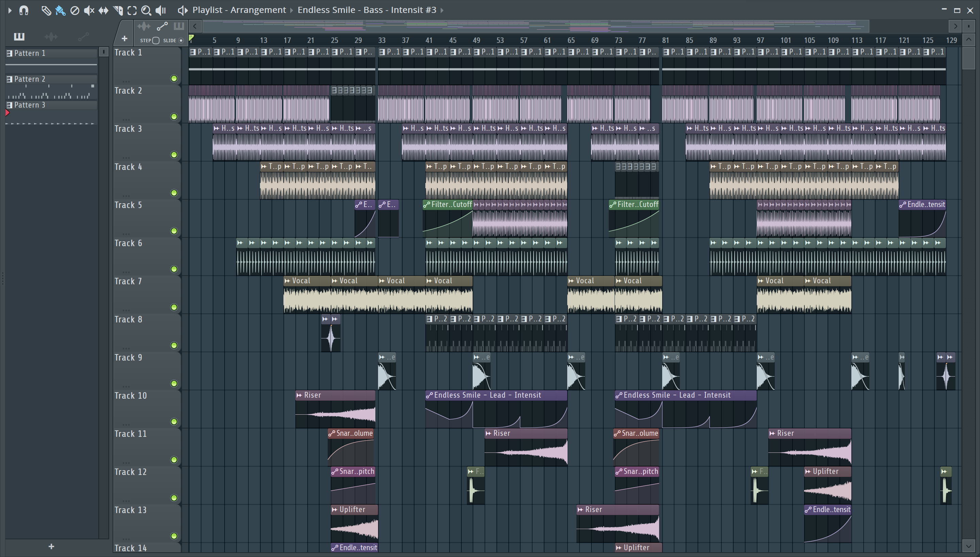The height and width of the screenshot is (557, 980).
Task: Select the Track 6 header label
Action: [128, 243]
